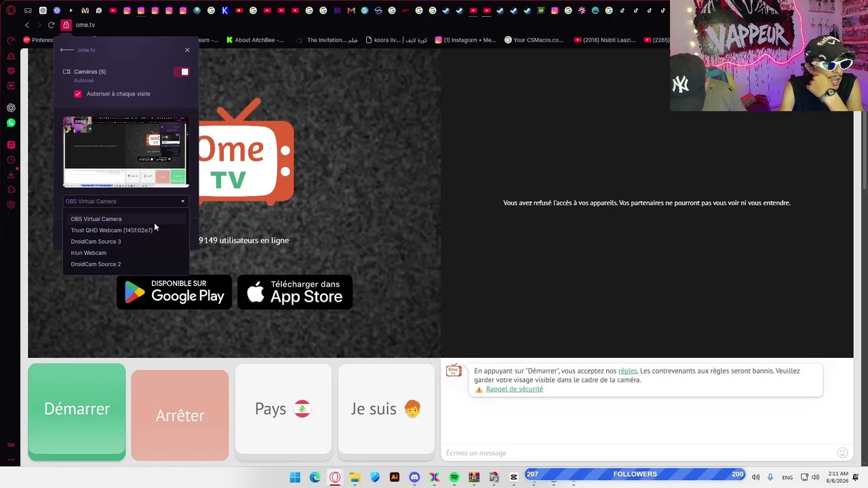Close the ome.tv permissions popup
Image resolution: width=868 pixels, height=488 pixels.
point(187,50)
